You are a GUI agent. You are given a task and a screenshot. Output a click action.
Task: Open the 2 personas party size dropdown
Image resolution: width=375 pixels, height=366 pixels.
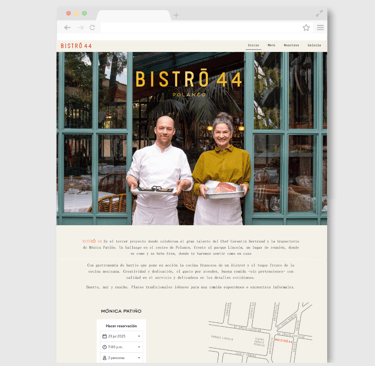point(121,358)
